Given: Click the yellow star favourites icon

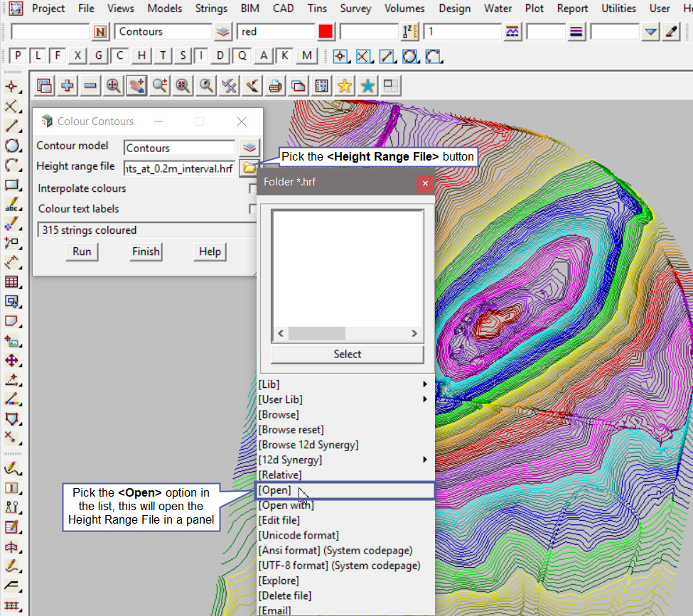Looking at the screenshot, I should click(x=345, y=86).
